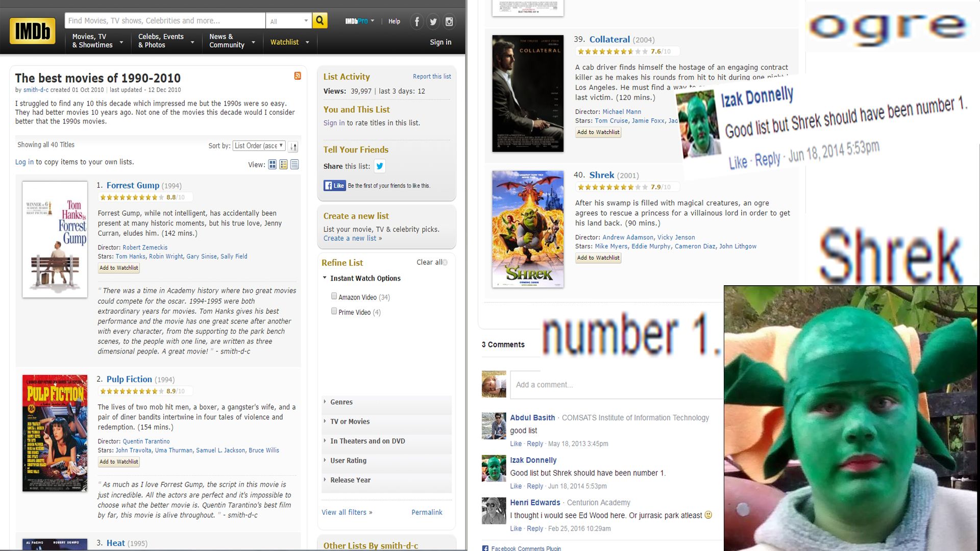
Task: Share this list on Twitter icon
Action: coord(379,166)
